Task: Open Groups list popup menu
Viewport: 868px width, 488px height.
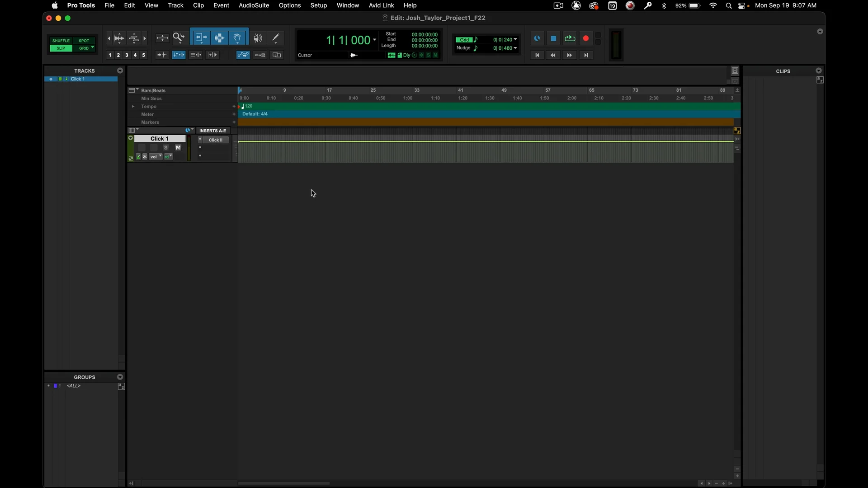Action: coord(120,377)
